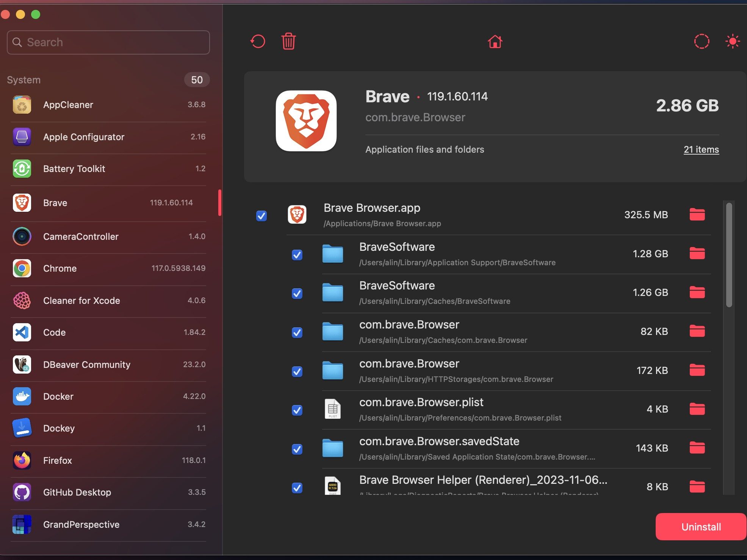Click the red folder icon for the Helper (Renderer) log
This screenshot has height=560, width=747.
pyautogui.click(x=697, y=486)
